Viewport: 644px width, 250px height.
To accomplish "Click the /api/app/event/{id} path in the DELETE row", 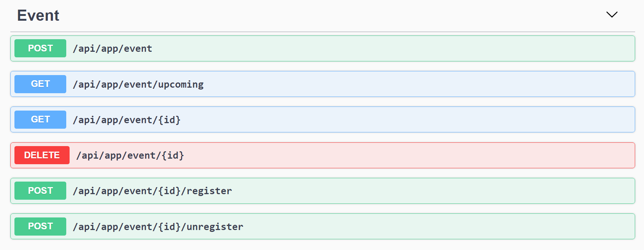I will click(130, 155).
